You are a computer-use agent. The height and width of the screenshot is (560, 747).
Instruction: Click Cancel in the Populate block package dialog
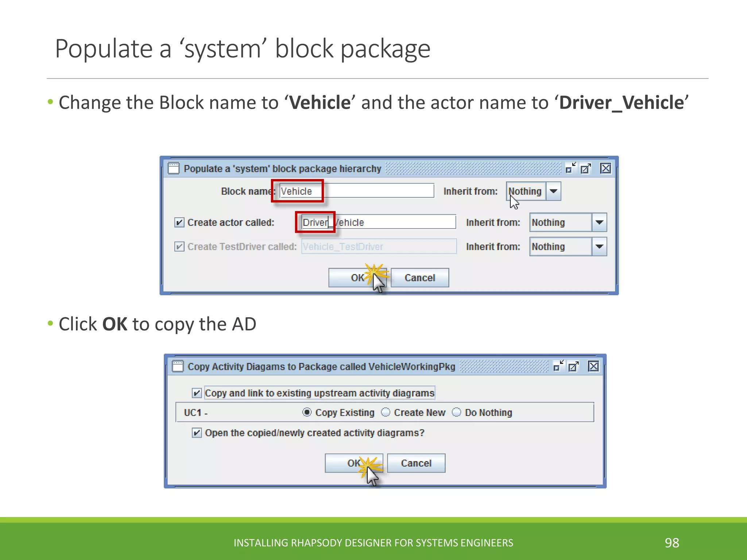420,278
